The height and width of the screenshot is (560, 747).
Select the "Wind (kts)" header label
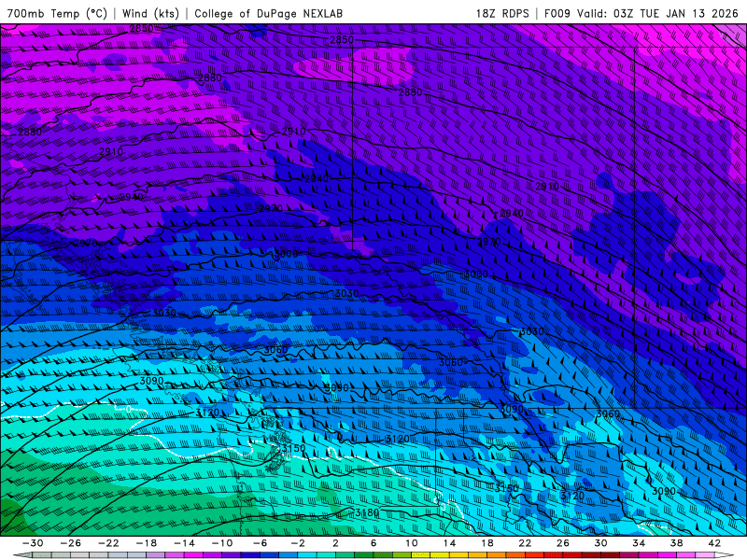click(x=150, y=13)
